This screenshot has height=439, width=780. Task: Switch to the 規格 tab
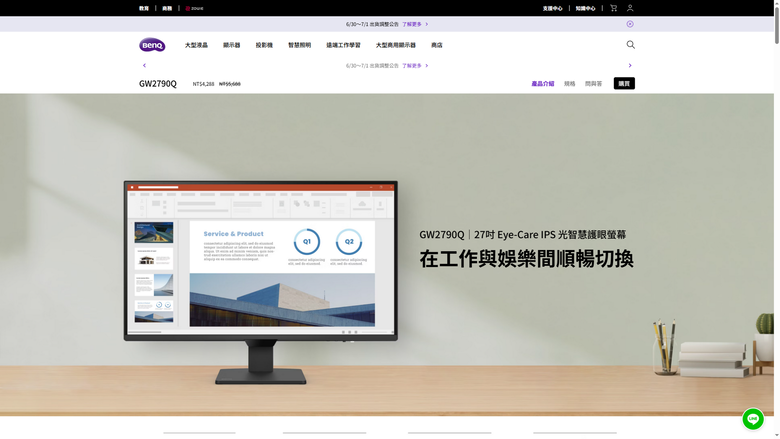570,84
